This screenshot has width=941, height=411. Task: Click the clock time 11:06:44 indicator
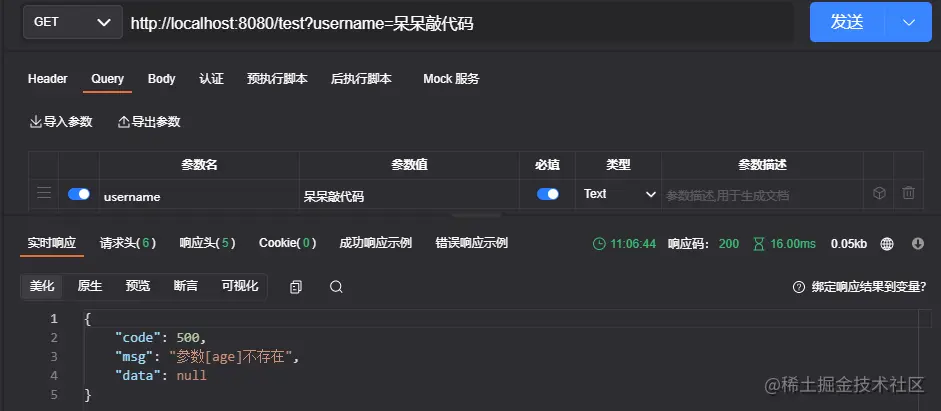(x=624, y=244)
